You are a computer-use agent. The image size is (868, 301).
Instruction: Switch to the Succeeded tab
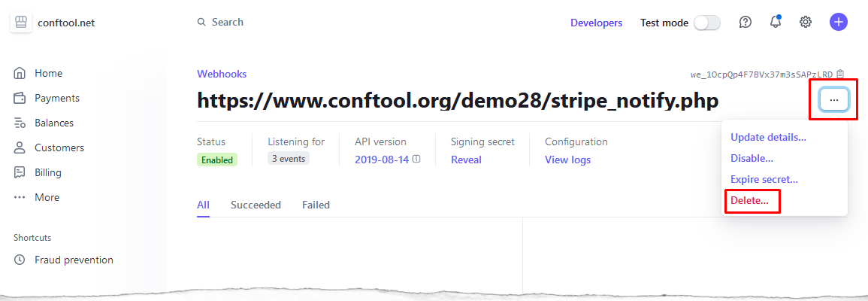point(256,205)
